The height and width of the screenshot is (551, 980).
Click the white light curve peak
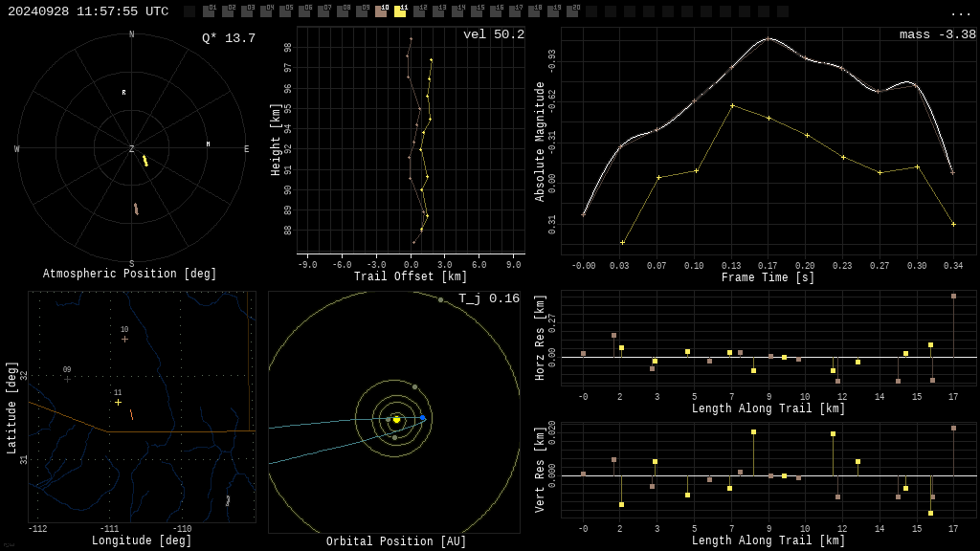tap(768, 38)
